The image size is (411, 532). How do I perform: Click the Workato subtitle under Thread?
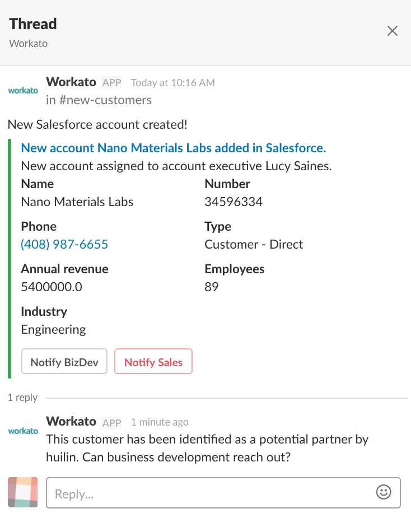point(28,43)
